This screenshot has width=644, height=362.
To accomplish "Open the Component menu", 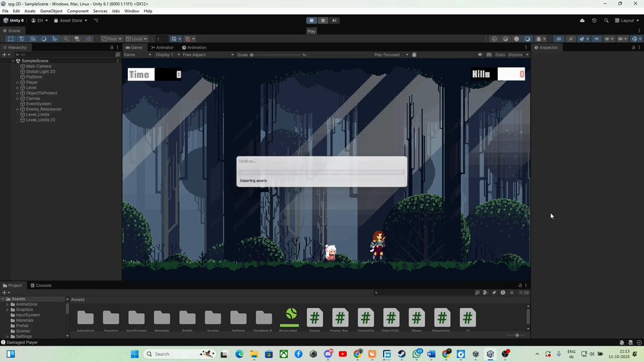I will (x=78, y=11).
